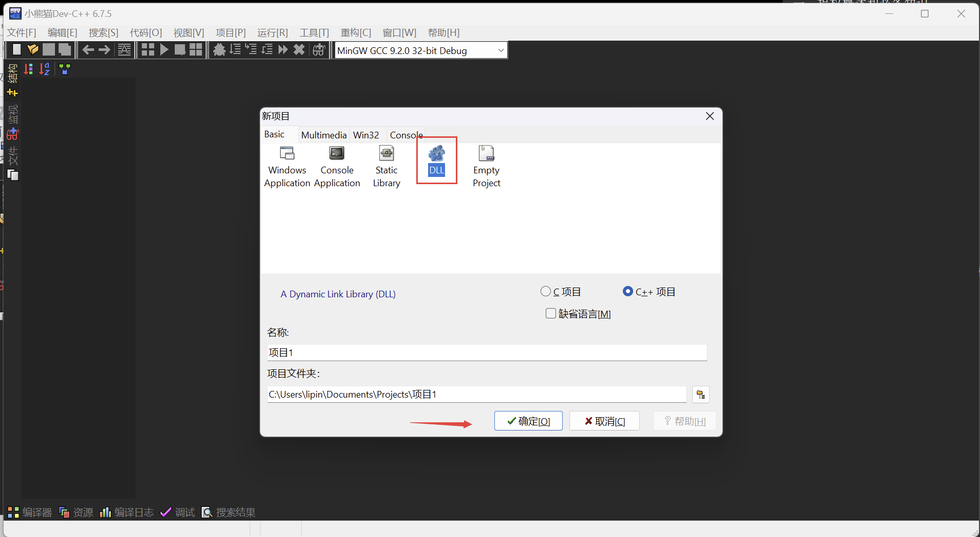Select the DLL project type
980x537 pixels.
(437, 160)
